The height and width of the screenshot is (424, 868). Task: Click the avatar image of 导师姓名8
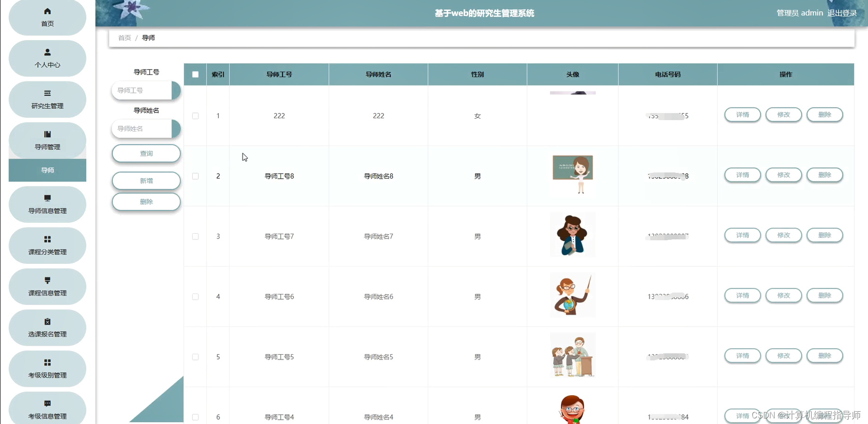coord(573,174)
